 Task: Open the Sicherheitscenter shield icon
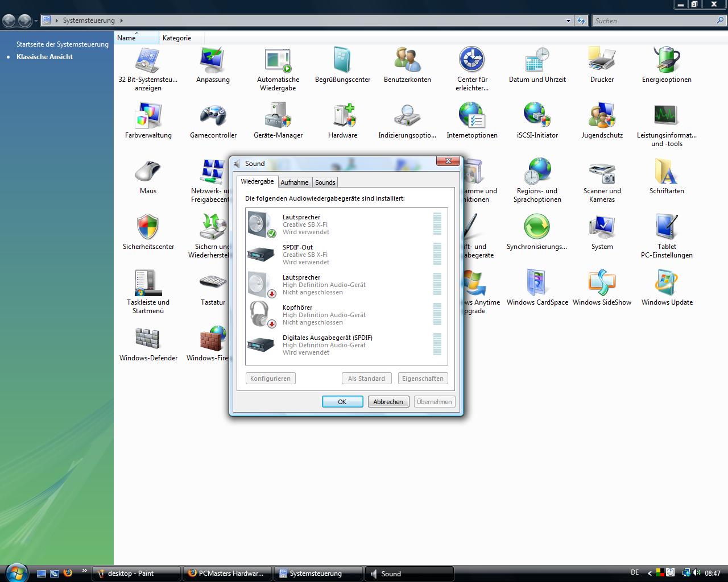tap(148, 227)
